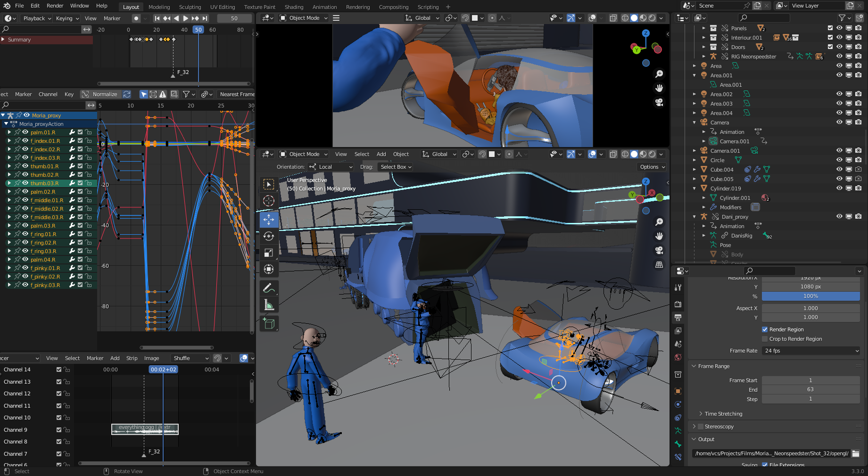Screen dimensions: 868x476
Task: Toggle Normalize in the graph editor
Action: click(105, 94)
